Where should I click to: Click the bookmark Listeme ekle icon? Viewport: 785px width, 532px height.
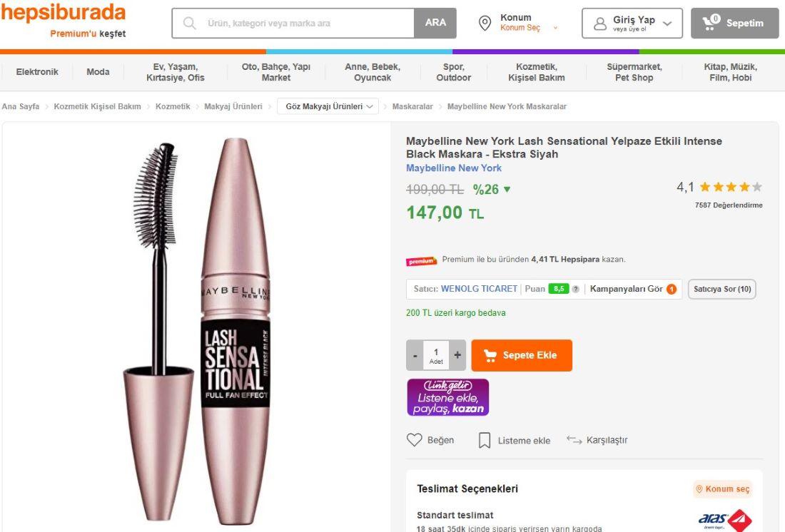coord(485,441)
